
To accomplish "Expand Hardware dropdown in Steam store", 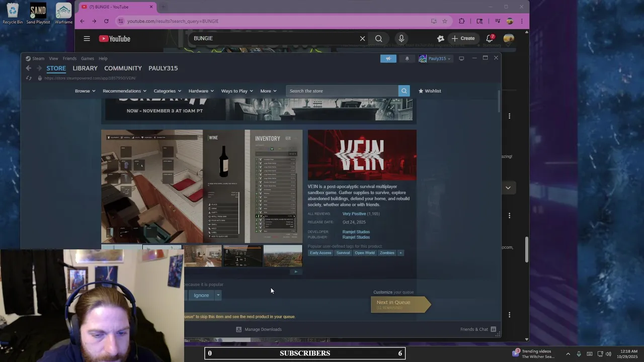I will coord(201,91).
